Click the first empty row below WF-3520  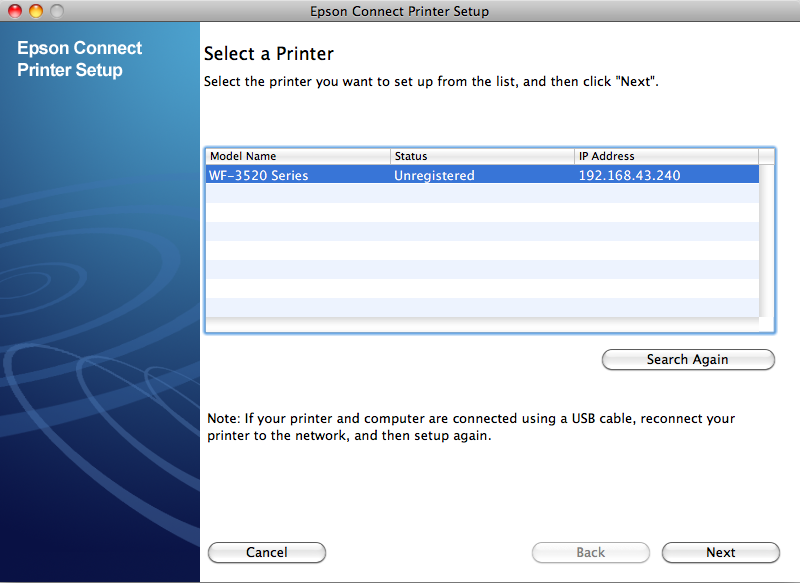pos(480,194)
